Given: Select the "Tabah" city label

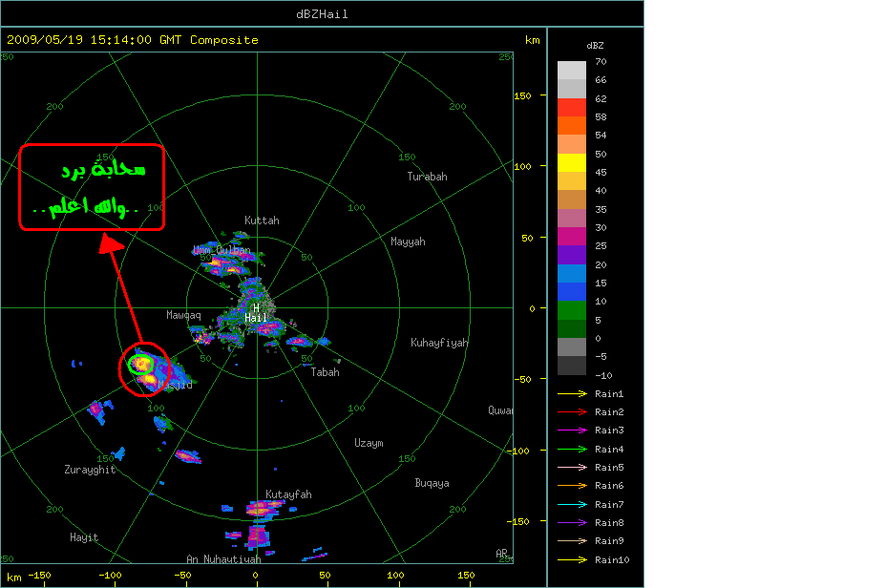Looking at the screenshot, I should [x=325, y=372].
